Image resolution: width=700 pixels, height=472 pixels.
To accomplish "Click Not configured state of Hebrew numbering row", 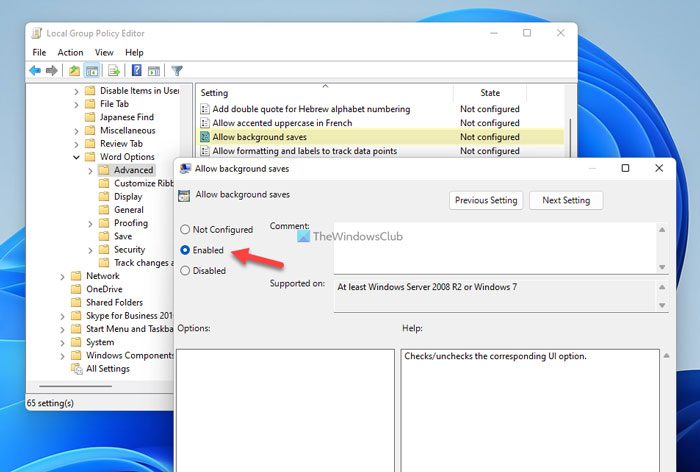I will 490,109.
